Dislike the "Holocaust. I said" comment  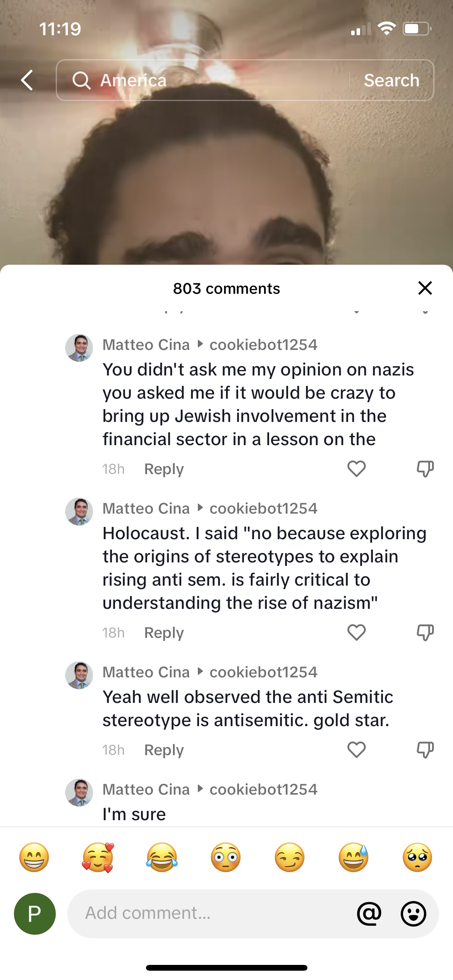click(x=425, y=632)
